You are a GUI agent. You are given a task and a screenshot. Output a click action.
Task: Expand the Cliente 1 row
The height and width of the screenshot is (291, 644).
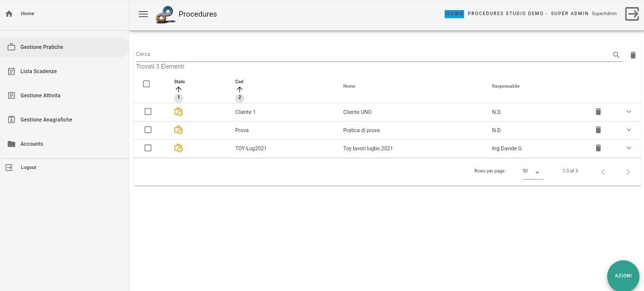[629, 111]
